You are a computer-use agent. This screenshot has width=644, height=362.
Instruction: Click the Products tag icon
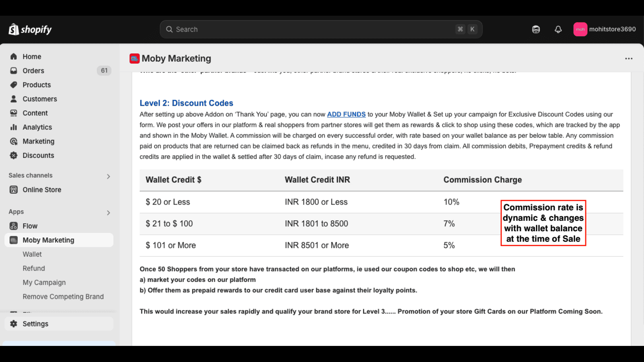(x=14, y=85)
